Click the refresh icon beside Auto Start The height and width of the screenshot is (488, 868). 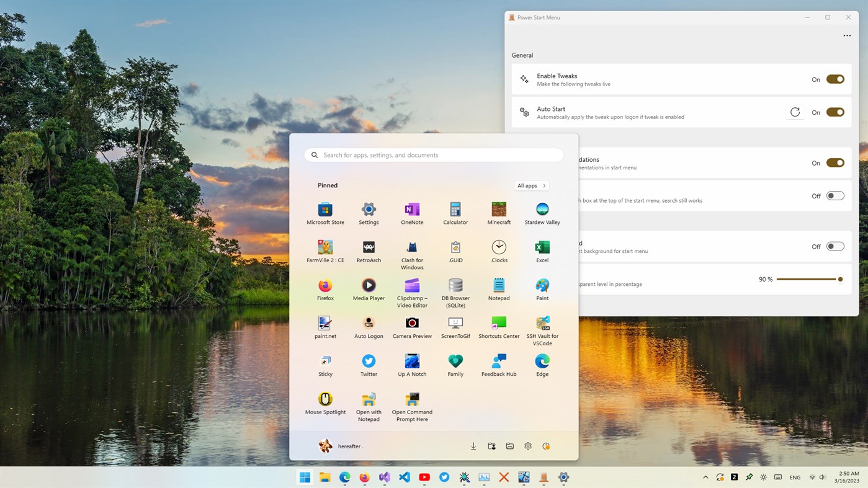click(x=795, y=112)
